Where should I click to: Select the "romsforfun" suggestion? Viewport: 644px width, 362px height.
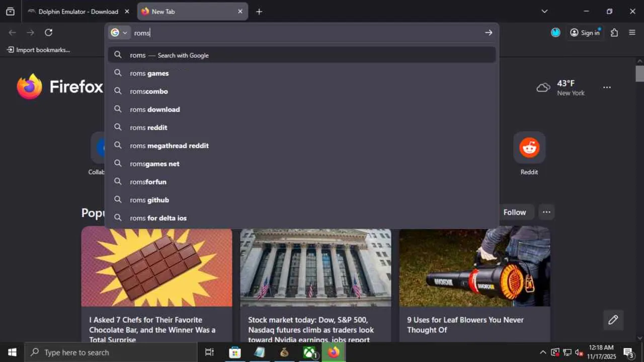(x=302, y=182)
